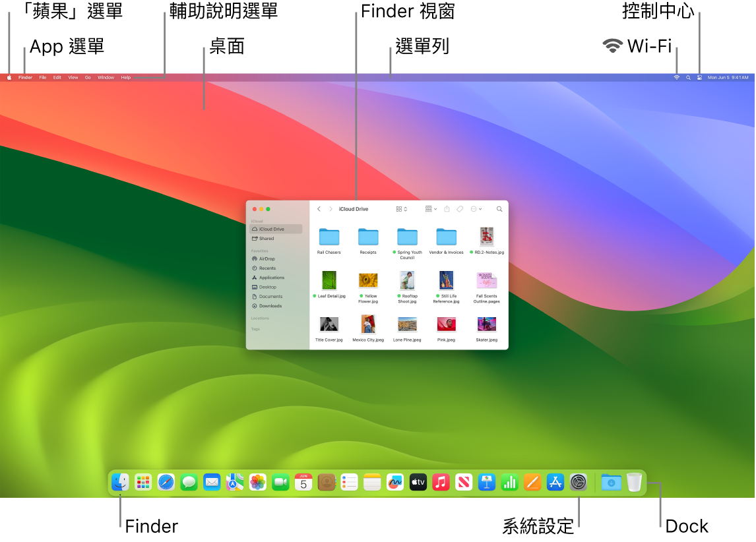
Task: Click the back arrow in the Finder toolbar
Action: (319, 209)
